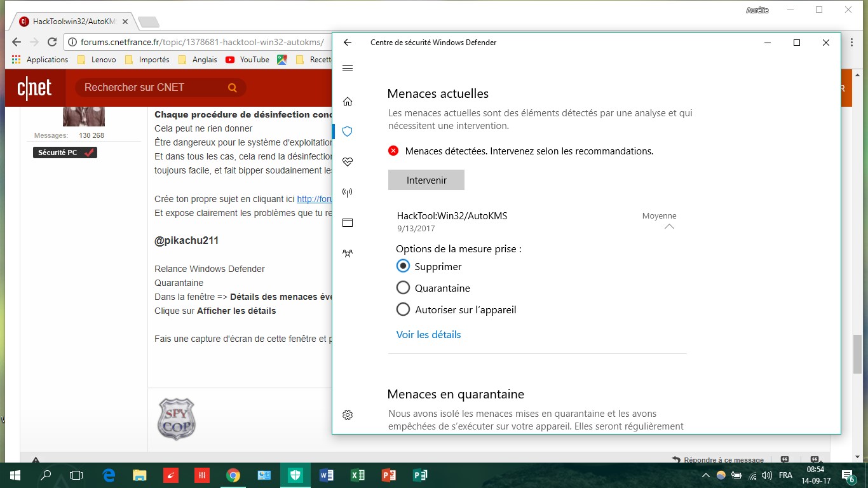Viewport: 868px width, 488px height.
Task: Click the Chrome back navigation arrow
Action: [x=17, y=42]
